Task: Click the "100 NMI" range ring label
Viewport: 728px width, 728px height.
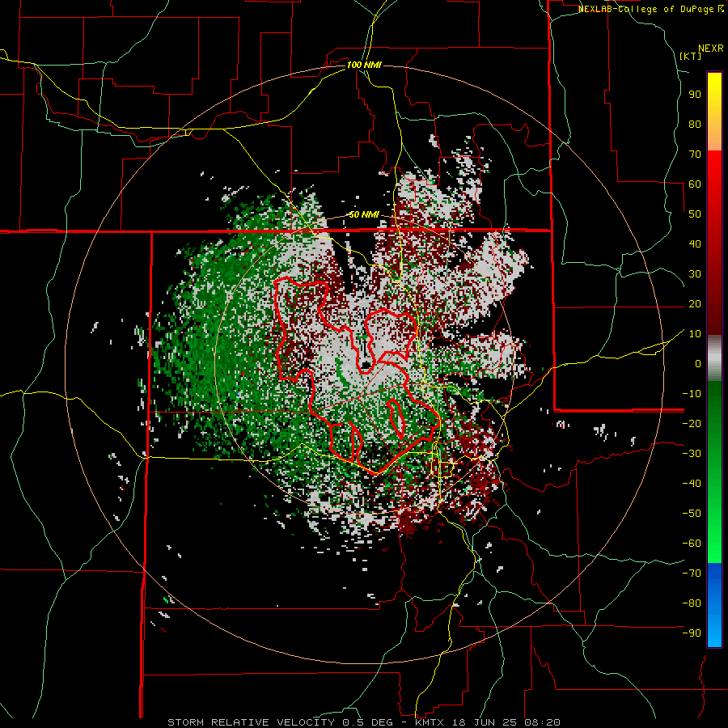Action: click(x=364, y=65)
